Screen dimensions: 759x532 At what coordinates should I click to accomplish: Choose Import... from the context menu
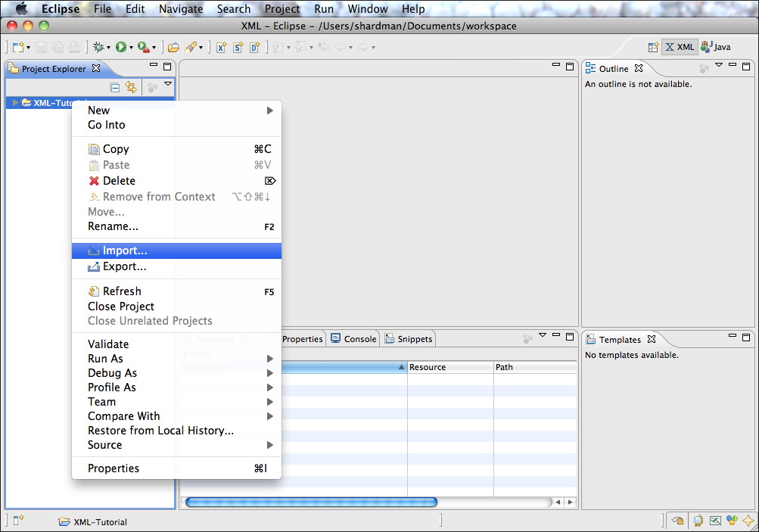[176, 250]
